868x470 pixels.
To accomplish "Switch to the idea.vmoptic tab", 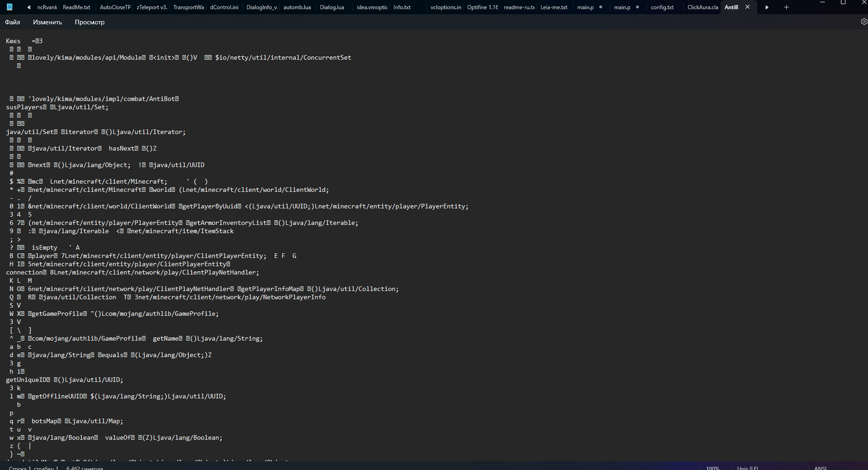I will pyautogui.click(x=372, y=7).
